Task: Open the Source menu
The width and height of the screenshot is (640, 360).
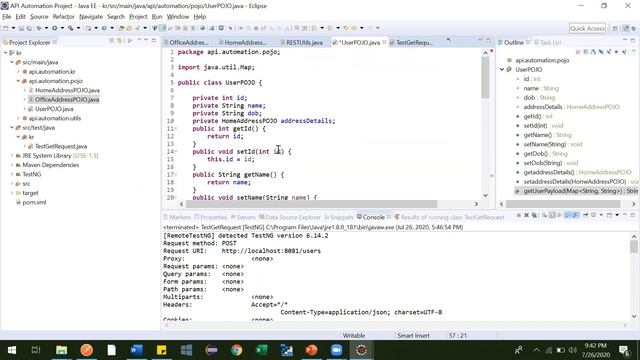Action: coord(39,17)
